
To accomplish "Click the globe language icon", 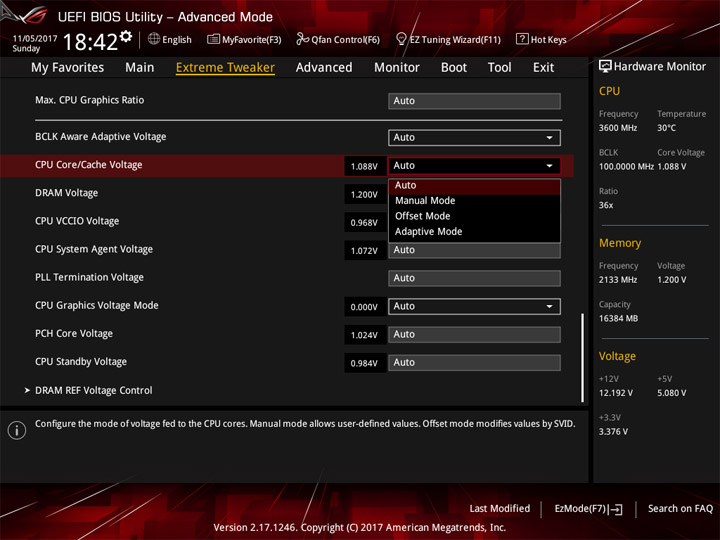I will pos(154,39).
